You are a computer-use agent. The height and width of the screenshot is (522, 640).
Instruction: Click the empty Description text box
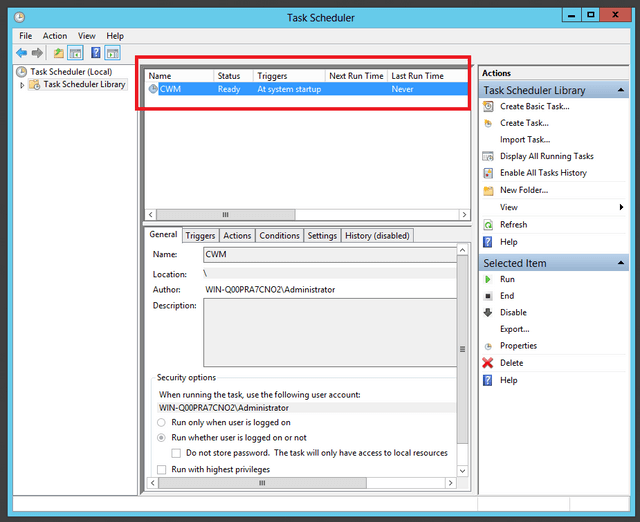[330, 333]
